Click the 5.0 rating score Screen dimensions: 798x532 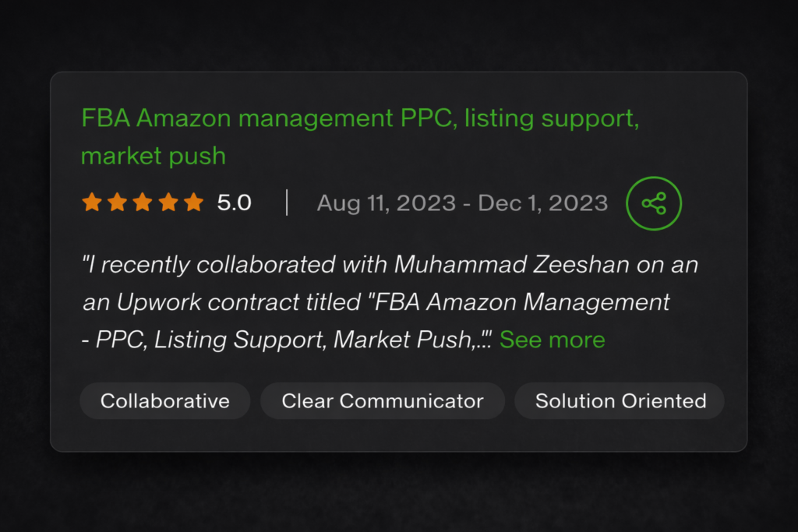click(234, 203)
